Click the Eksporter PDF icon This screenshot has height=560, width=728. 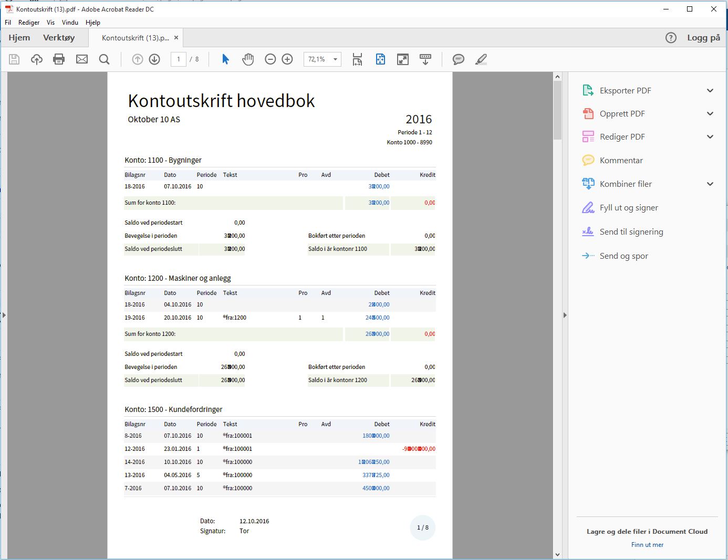click(x=588, y=90)
